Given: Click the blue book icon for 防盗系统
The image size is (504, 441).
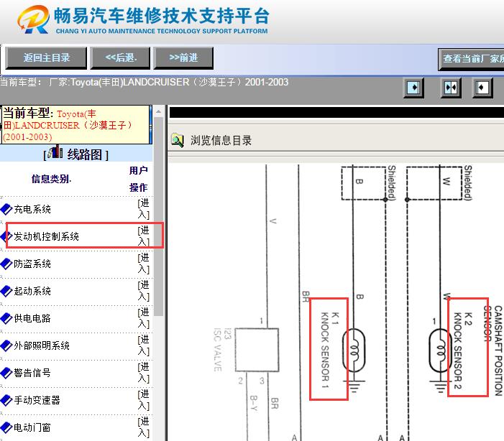Looking at the screenshot, I should (x=6, y=264).
